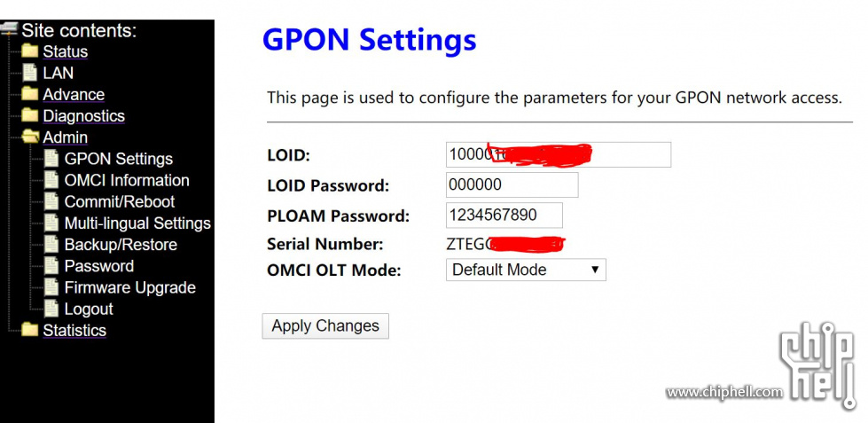Go to the Commit/Reboot page
This screenshot has height=423, width=868.
119,201
